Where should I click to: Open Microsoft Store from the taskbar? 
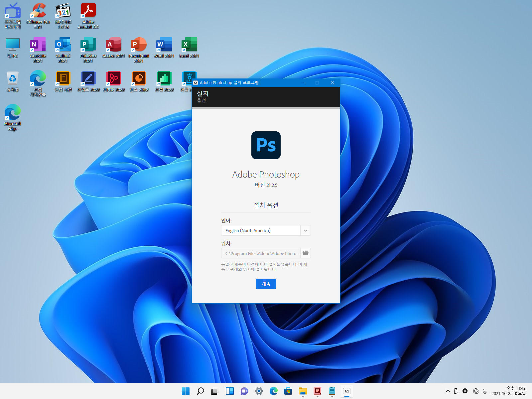pos(288,391)
